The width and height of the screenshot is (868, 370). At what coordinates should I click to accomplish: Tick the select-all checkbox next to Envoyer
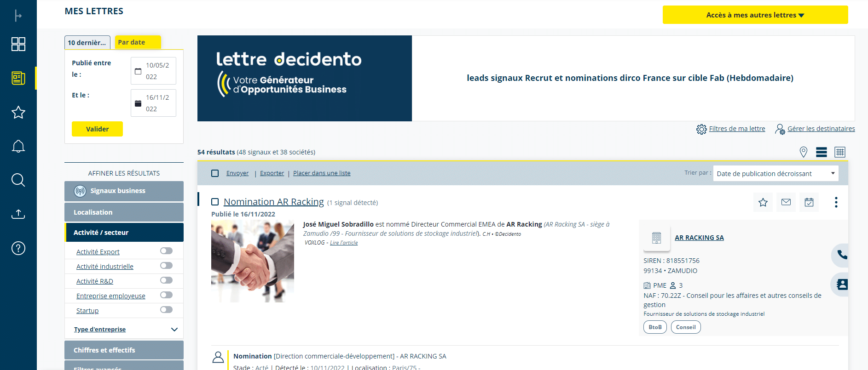click(x=215, y=173)
